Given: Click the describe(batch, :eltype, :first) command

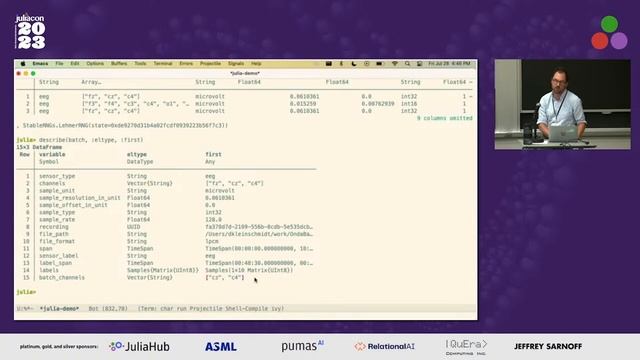Looking at the screenshot, I should pyautogui.click(x=91, y=140).
